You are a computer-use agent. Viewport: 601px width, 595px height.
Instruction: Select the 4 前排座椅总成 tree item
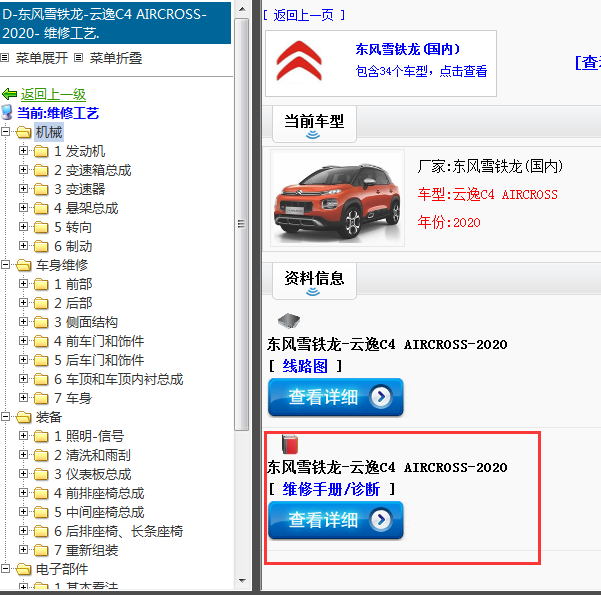pyautogui.click(x=99, y=493)
